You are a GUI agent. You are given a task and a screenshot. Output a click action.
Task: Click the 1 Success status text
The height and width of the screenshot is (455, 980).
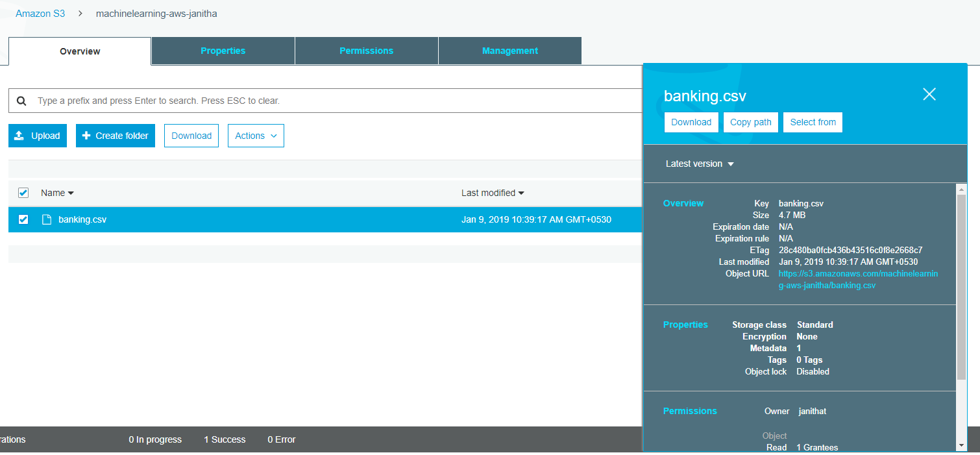point(225,439)
